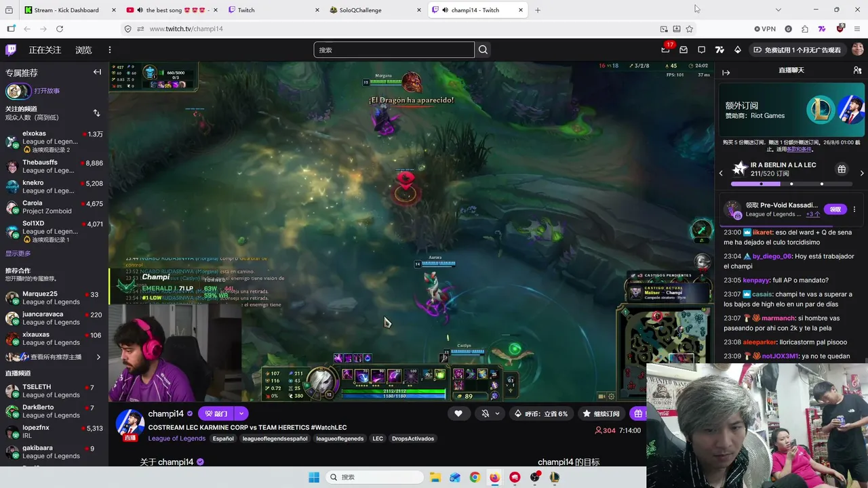The height and width of the screenshot is (488, 868).
Task: Open the League of Legends category link
Action: 177,439
